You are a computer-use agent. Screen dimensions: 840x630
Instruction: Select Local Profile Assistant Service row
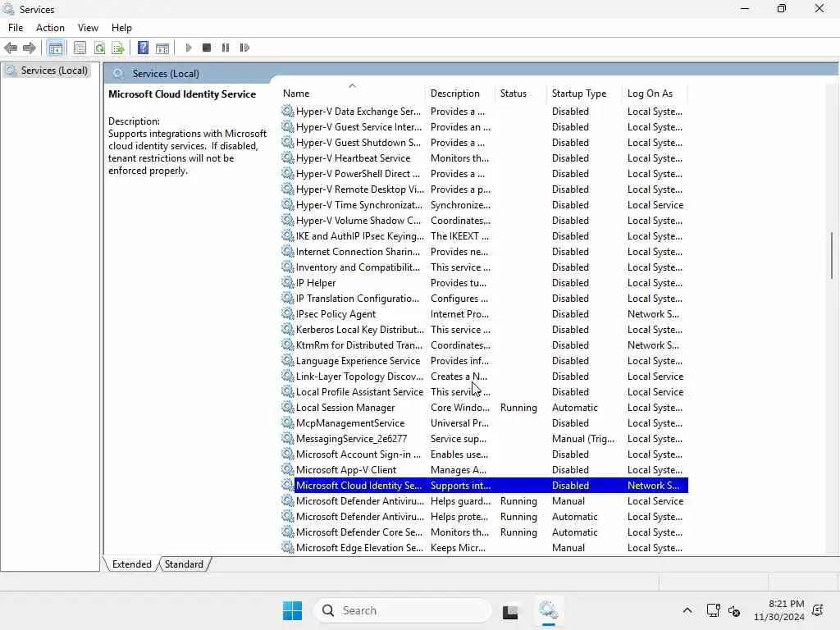click(x=484, y=391)
